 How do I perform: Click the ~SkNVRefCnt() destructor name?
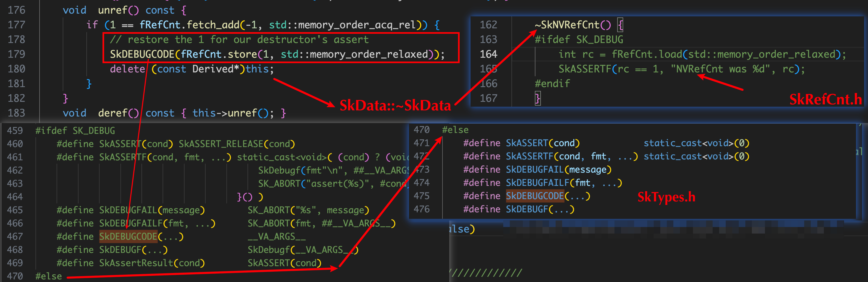tap(572, 25)
